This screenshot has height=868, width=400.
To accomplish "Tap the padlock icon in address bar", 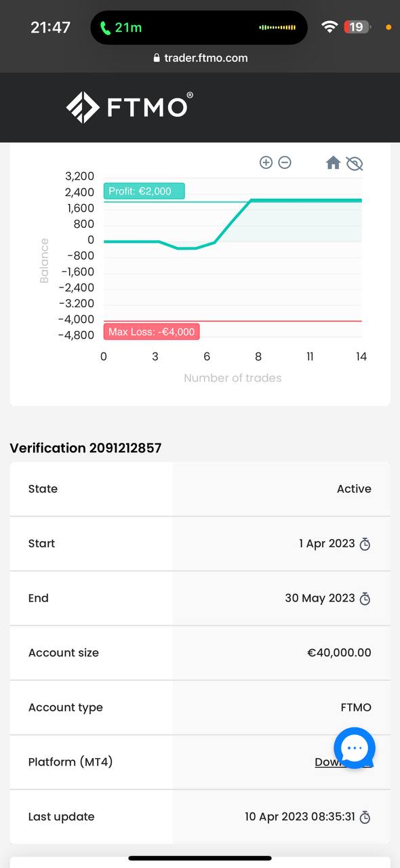I will point(157,58).
